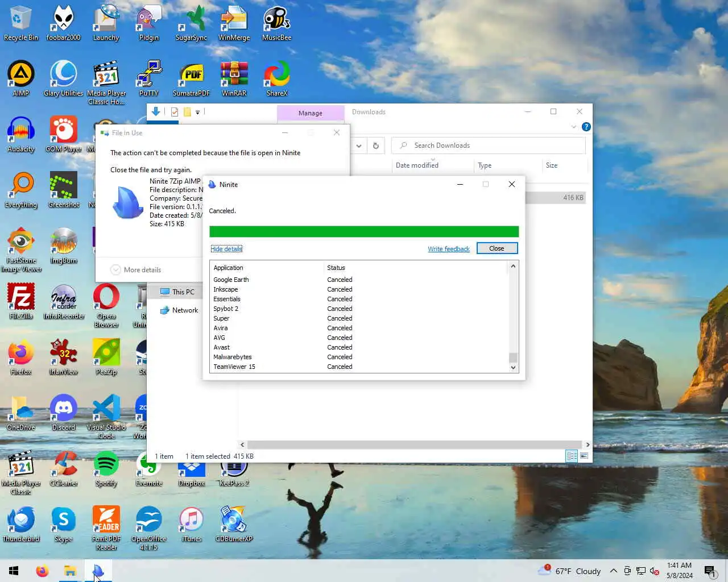
Task: Click the Search Downloads input field
Action: [x=489, y=145]
